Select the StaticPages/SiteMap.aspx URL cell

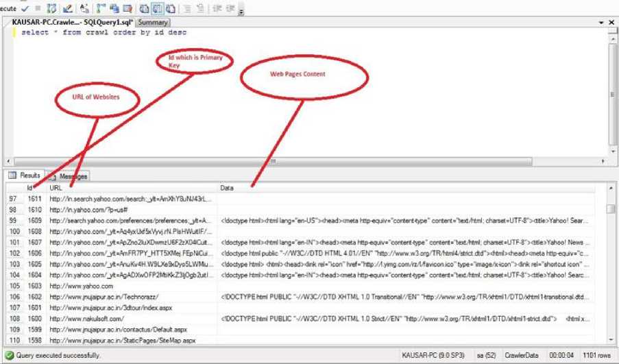pos(132,340)
